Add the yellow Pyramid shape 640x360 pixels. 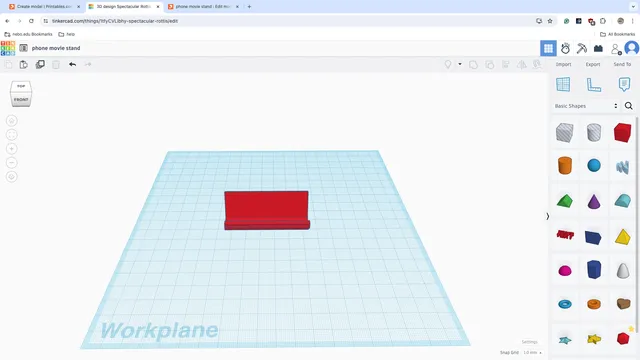(x=622, y=237)
